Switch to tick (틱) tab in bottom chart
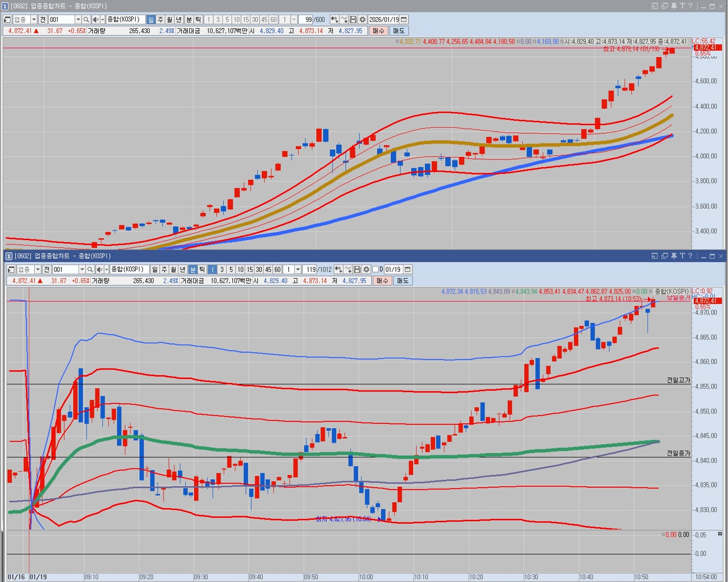The height and width of the screenshot is (582, 728). (x=202, y=269)
